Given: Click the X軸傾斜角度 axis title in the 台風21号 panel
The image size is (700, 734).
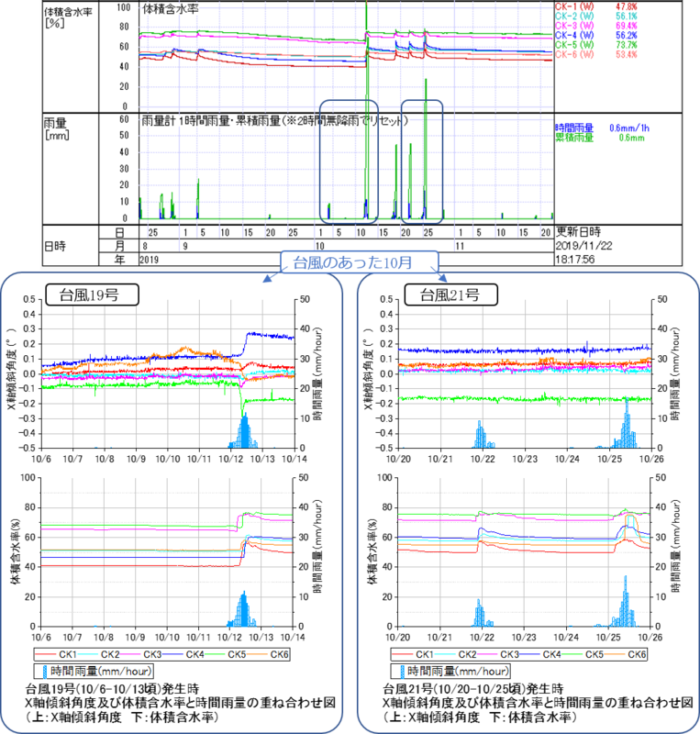Looking at the screenshot, I should point(369,369).
